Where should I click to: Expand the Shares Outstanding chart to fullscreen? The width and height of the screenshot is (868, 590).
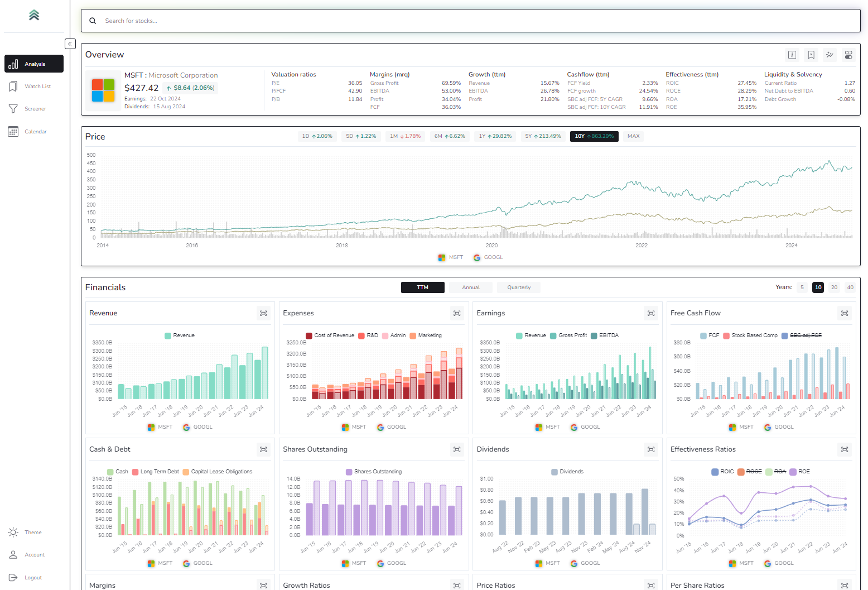(x=457, y=449)
